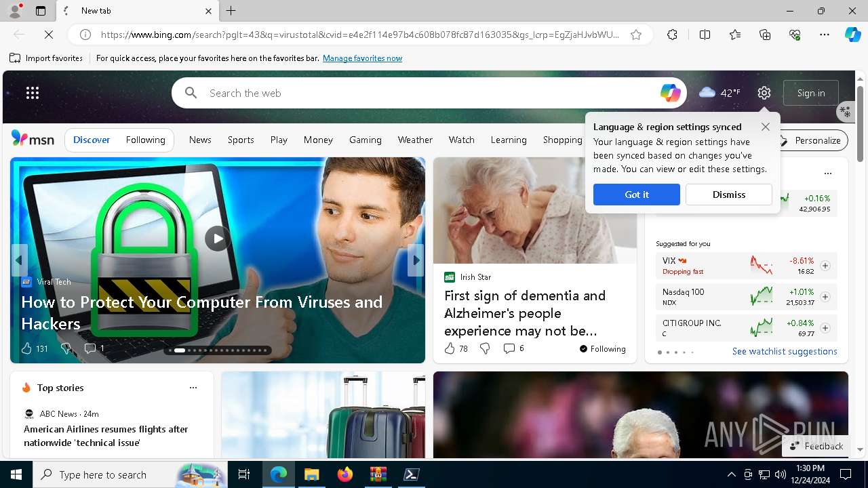Open Collections icon
This screenshot has width=868, height=488.
(765, 35)
